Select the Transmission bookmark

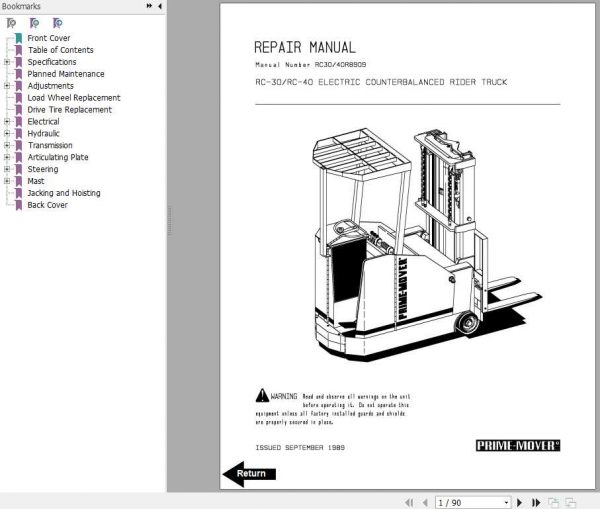(x=50, y=145)
